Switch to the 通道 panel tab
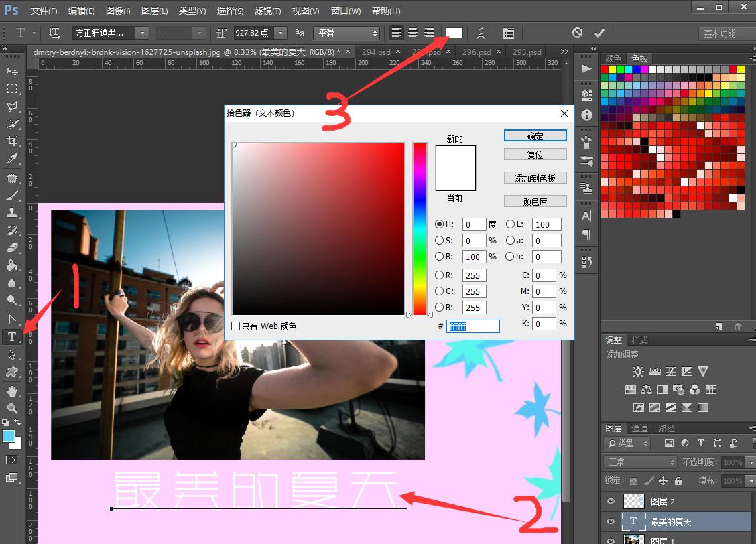The height and width of the screenshot is (544, 756). tap(640, 428)
